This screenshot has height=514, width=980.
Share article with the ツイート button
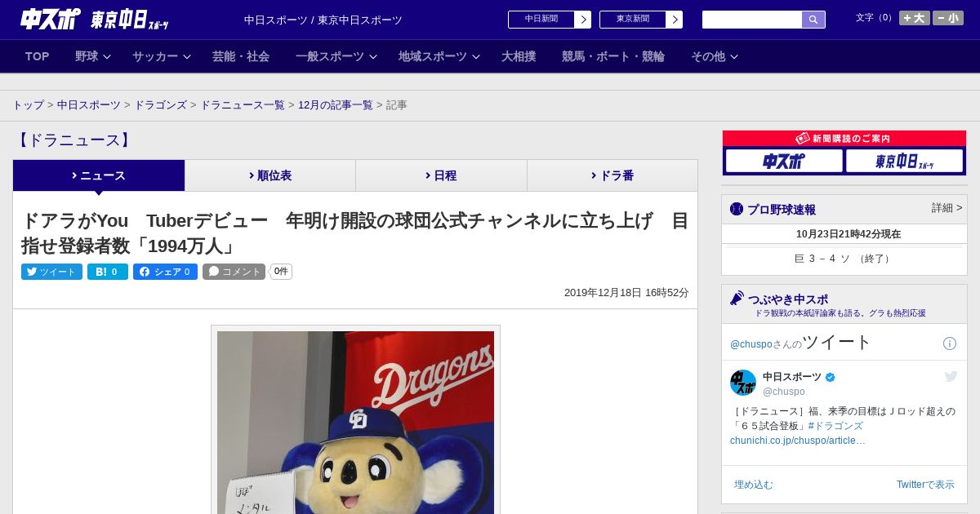(51, 272)
